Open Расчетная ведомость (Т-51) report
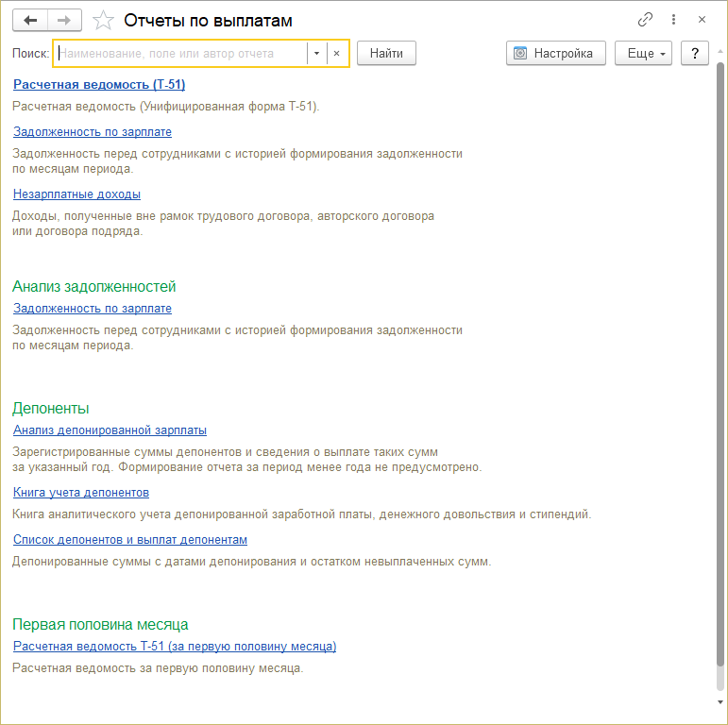Image resolution: width=728 pixels, height=725 pixels. pos(99,85)
